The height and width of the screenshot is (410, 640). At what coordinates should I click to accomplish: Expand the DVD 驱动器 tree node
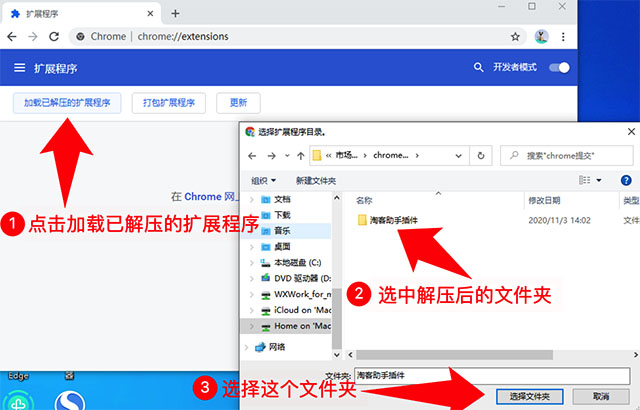click(252, 279)
